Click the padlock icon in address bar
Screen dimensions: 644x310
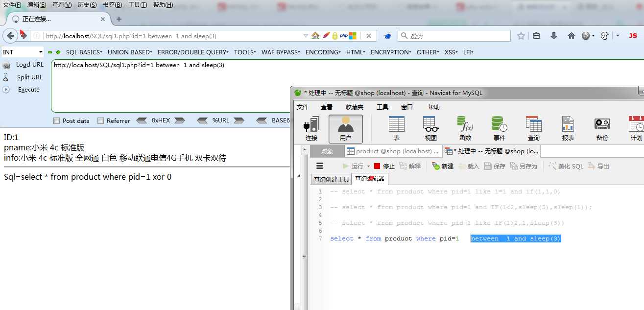tap(335, 36)
